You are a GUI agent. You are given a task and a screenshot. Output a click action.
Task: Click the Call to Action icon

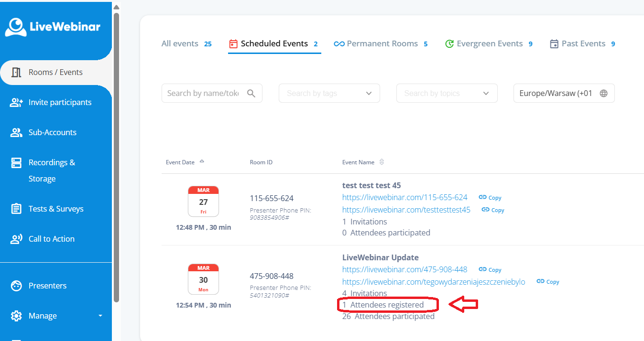coord(16,239)
